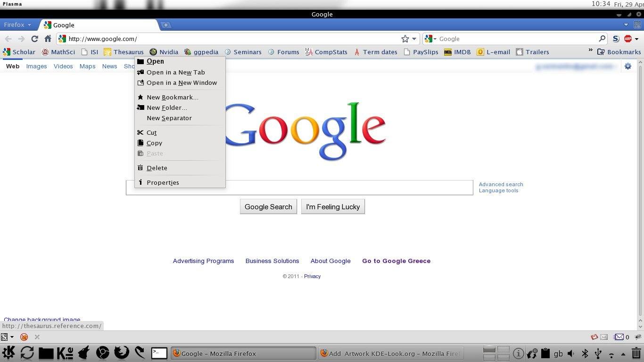Open the L-email bookmark
The image size is (644, 362).
[493, 52]
